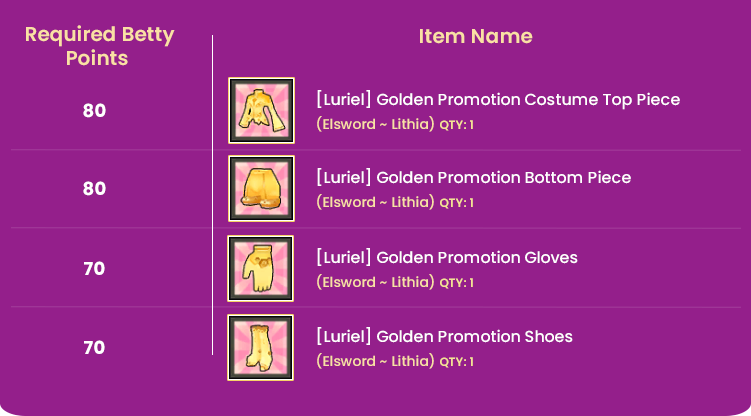Click the QTY: 1 label under Shoes

click(x=457, y=361)
